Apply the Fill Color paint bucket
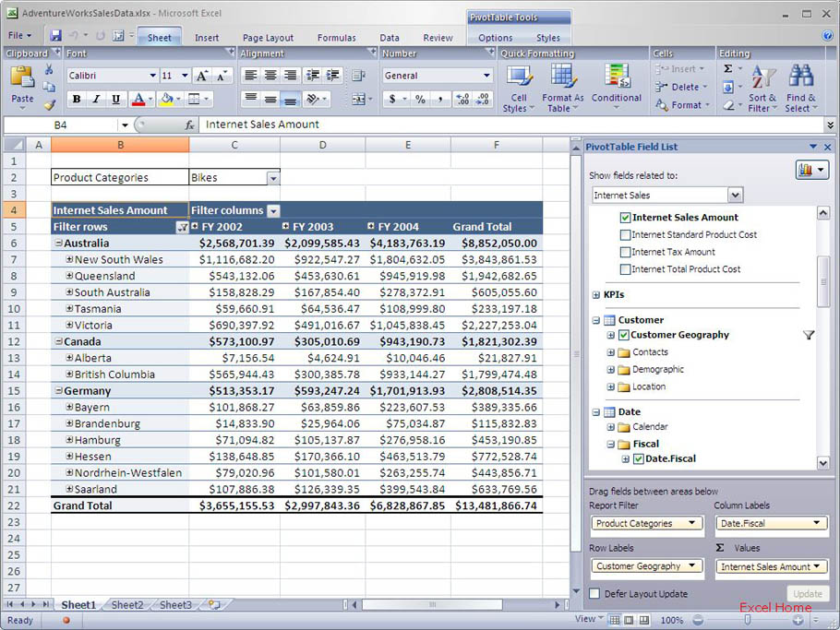This screenshot has width=840, height=630. [x=167, y=99]
